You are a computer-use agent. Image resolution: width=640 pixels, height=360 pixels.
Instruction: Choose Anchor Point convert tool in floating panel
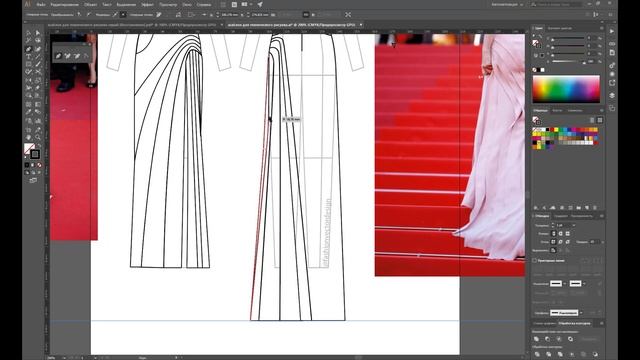click(86, 56)
